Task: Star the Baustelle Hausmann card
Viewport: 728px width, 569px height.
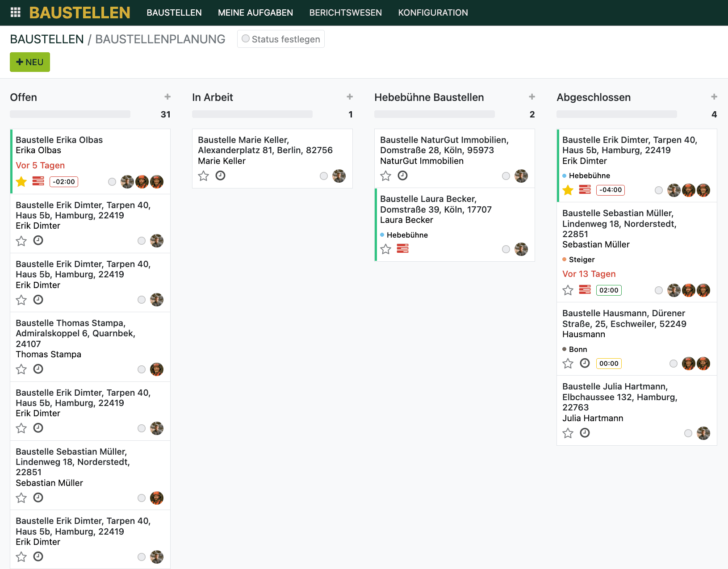Action: pos(568,364)
